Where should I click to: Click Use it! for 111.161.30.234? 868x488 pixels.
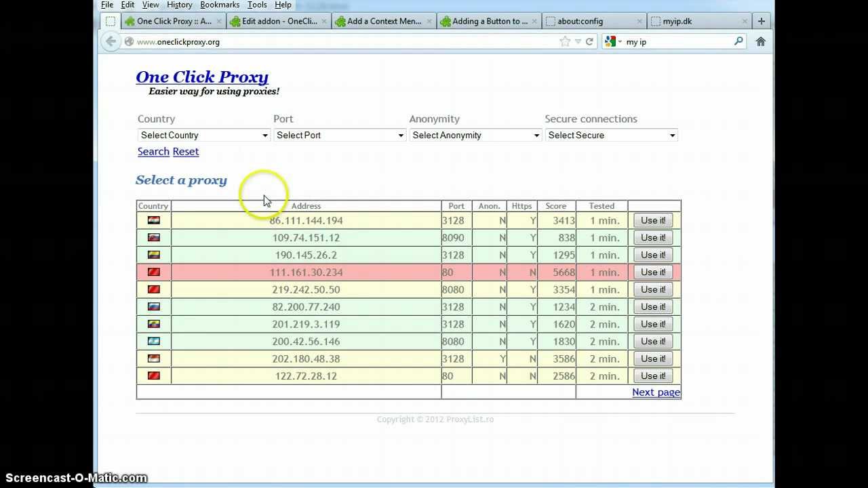tap(653, 272)
